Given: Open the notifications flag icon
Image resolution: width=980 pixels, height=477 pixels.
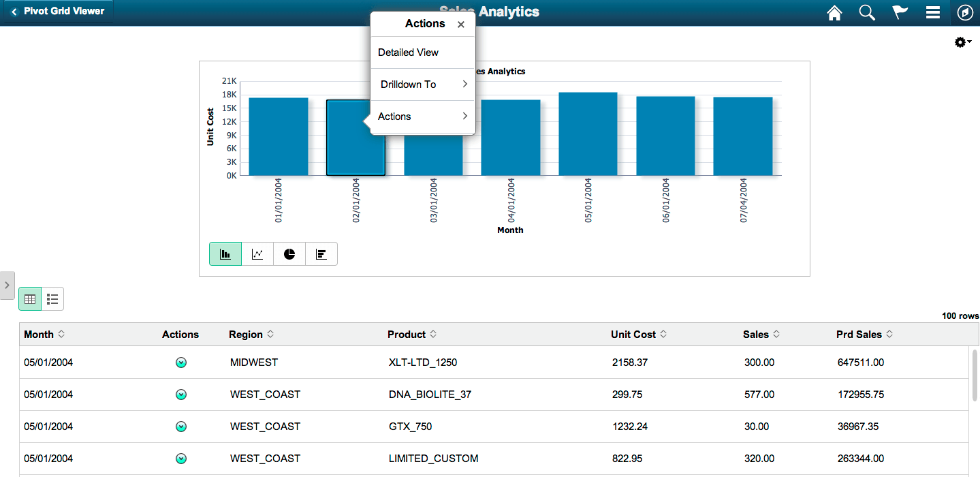Looking at the screenshot, I should 899,12.
